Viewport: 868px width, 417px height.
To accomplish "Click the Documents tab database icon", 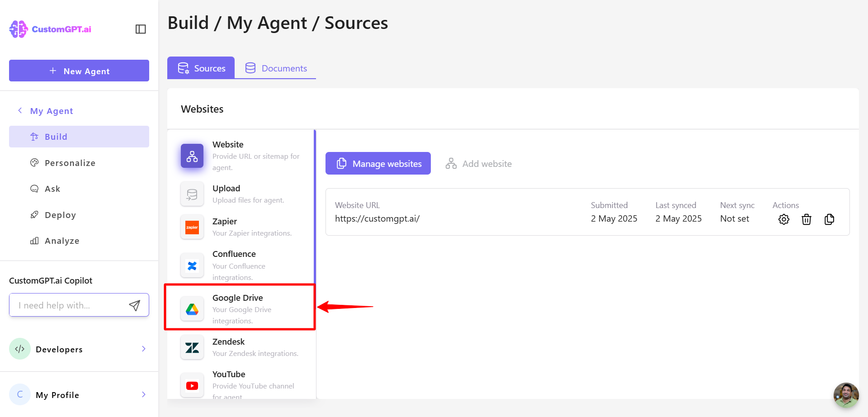I will (250, 68).
